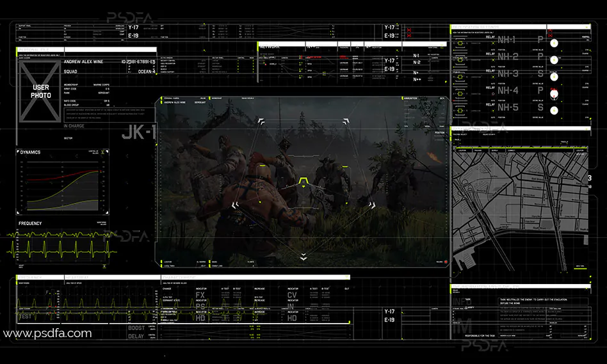Click the red record dot in the camera feed corner
607x364 pixels.
[446, 262]
